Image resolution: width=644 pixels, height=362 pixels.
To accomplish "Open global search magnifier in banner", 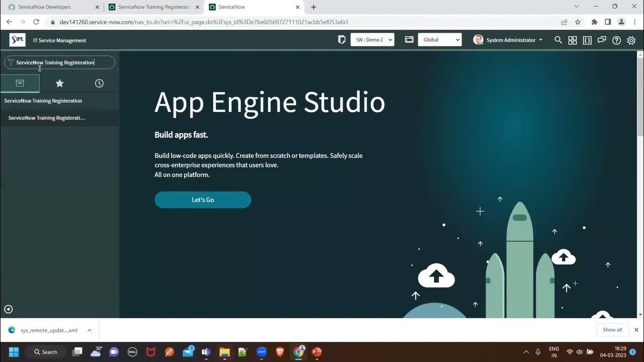I will (x=558, y=40).
